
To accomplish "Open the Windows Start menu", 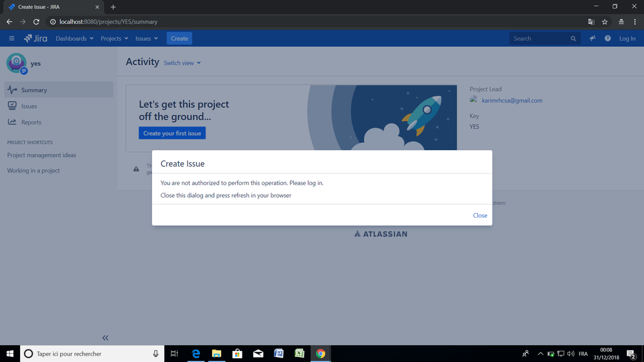I will click(x=10, y=354).
